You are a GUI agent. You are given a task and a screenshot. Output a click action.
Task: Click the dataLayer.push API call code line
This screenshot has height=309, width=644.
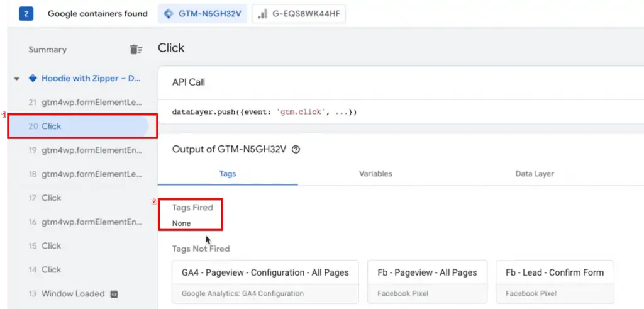(265, 112)
